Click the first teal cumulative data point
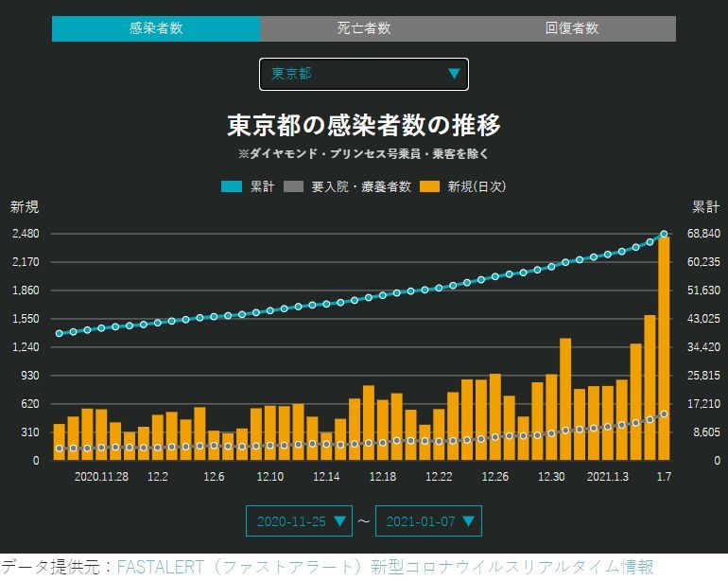This screenshot has height=581, width=728. (x=60, y=333)
